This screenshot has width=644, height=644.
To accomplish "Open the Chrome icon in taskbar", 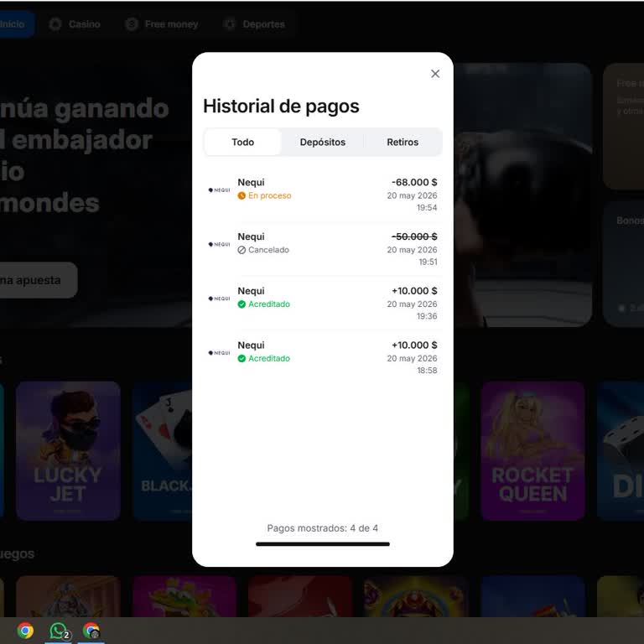I will (x=25, y=631).
